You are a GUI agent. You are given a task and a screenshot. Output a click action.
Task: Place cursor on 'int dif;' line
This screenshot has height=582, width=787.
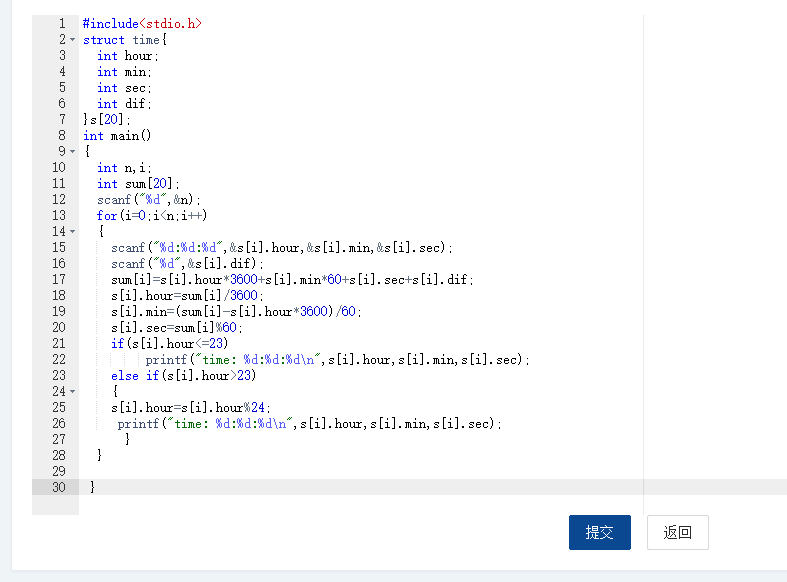point(124,104)
